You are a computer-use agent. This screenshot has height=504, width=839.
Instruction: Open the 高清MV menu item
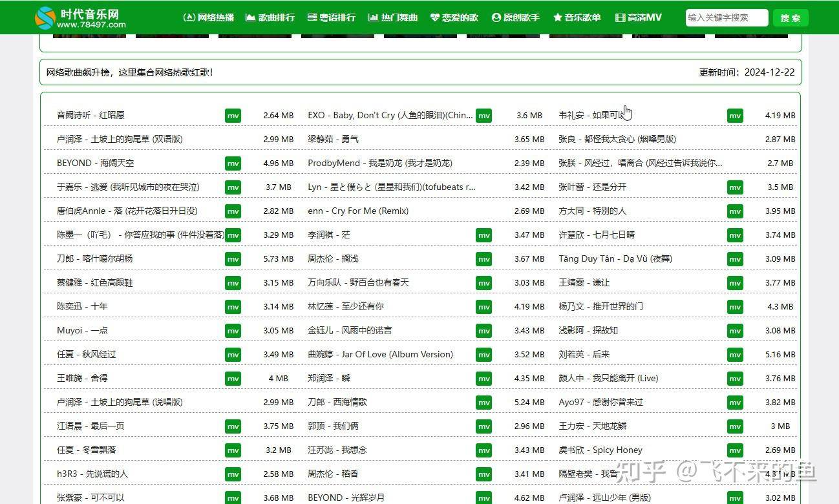[639, 17]
